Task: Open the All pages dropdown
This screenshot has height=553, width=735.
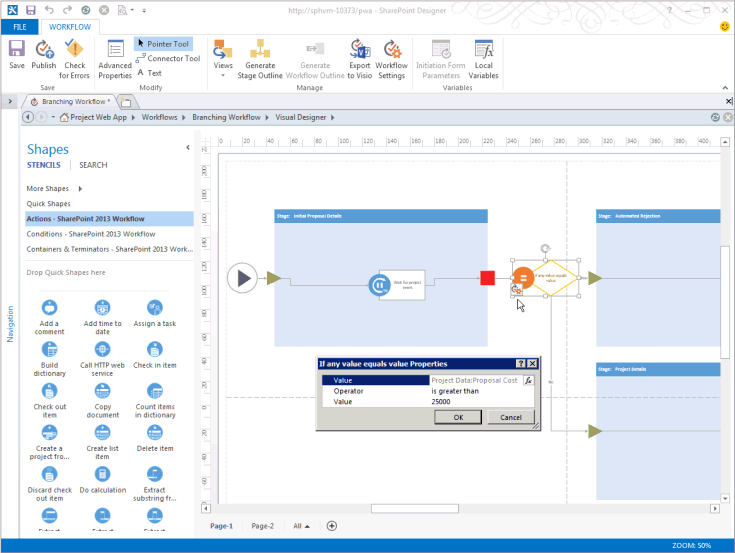Action: [x=300, y=526]
